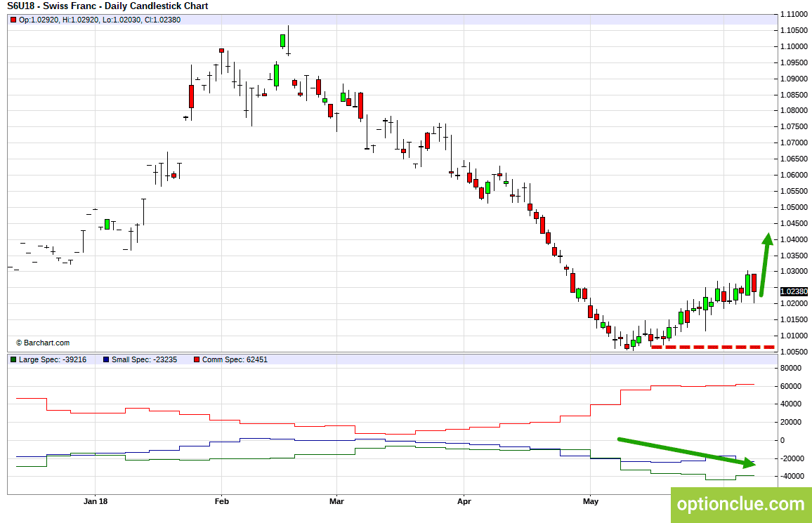
Task: Click the 20000 COT axis label
Action: click(x=791, y=422)
